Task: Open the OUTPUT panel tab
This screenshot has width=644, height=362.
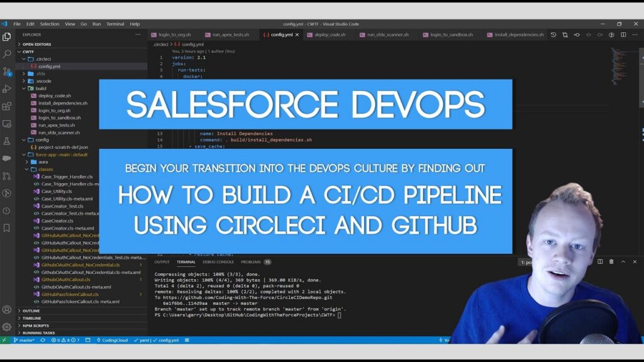Action: coord(162,262)
